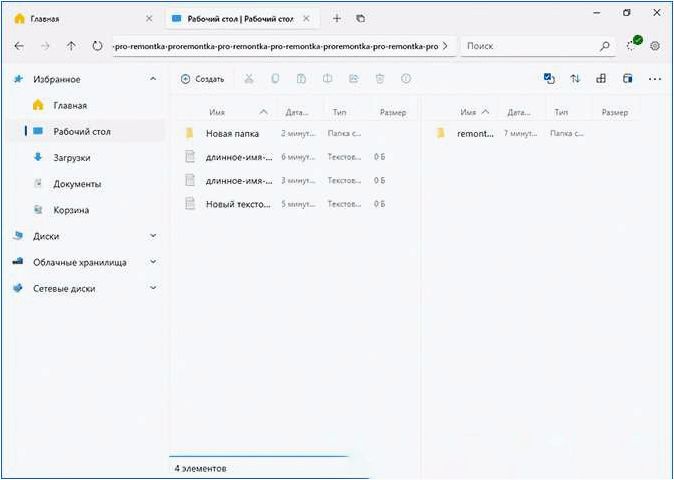Expand the path chevron after pro-remontka
The width and height of the screenshot is (674, 480).
pyautogui.click(x=445, y=46)
